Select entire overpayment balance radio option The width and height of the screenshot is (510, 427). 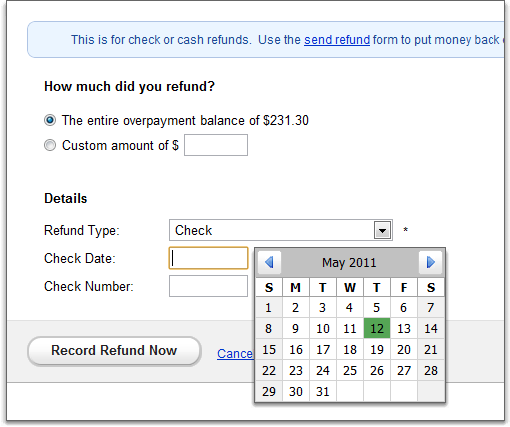50,120
